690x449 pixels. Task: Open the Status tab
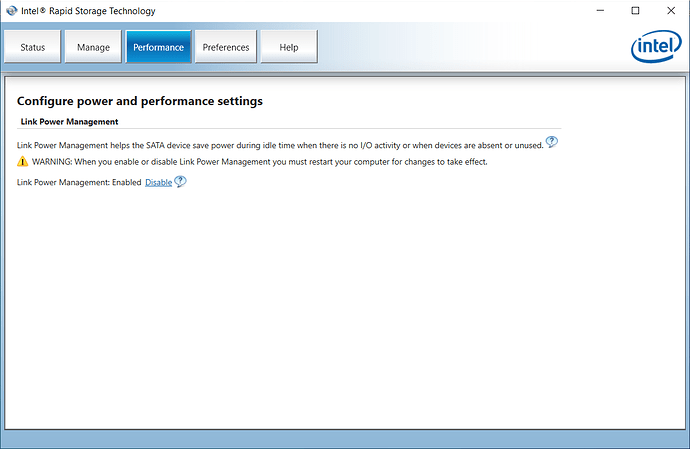click(33, 47)
